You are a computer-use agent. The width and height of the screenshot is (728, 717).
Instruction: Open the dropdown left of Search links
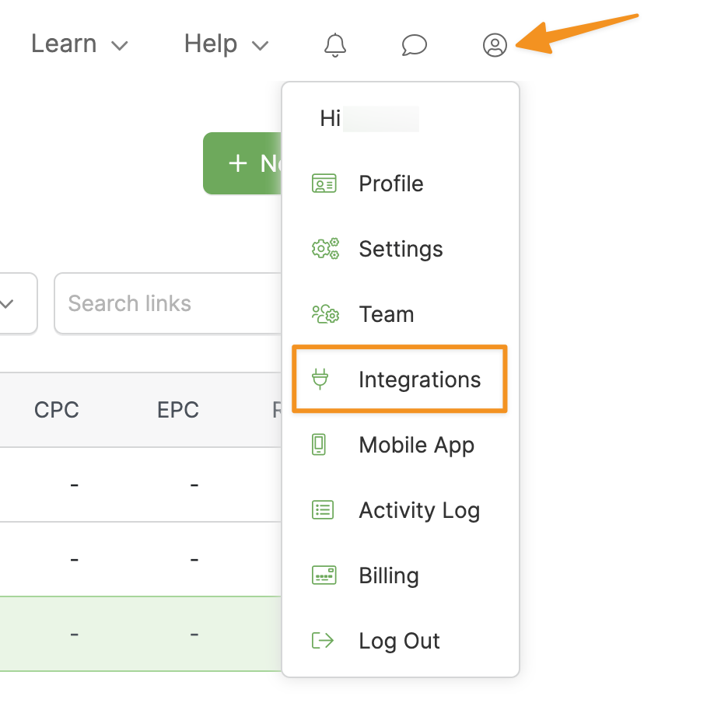(x=16, y=303)
